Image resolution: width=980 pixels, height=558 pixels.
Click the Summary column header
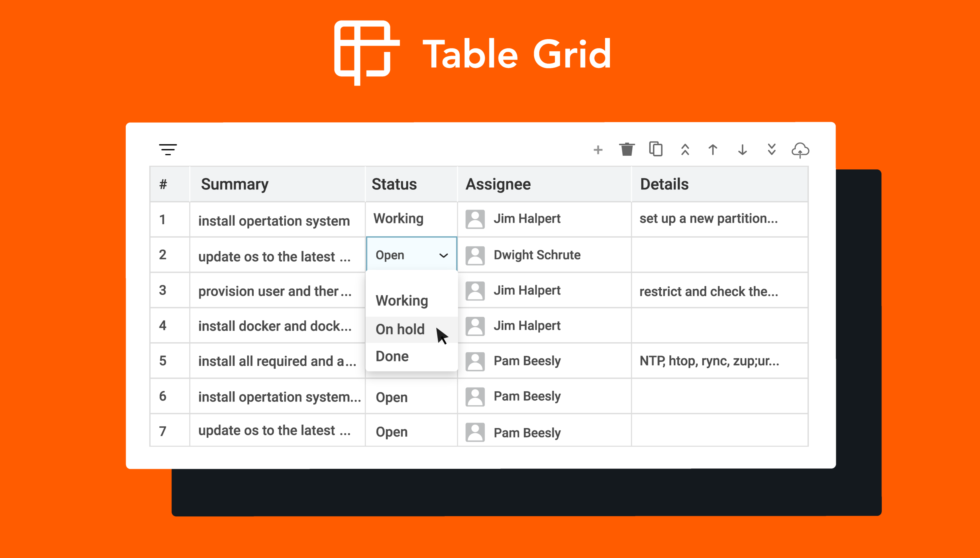tap(235, 184)
